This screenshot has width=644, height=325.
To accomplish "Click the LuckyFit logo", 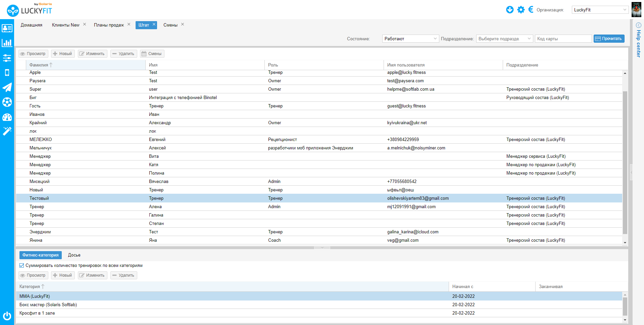I will coord(30,10).
